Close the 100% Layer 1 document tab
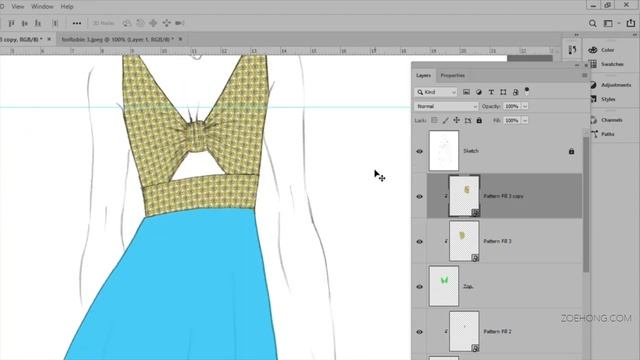Viewport: 640px width, 360px height. (x=180, y=39)
